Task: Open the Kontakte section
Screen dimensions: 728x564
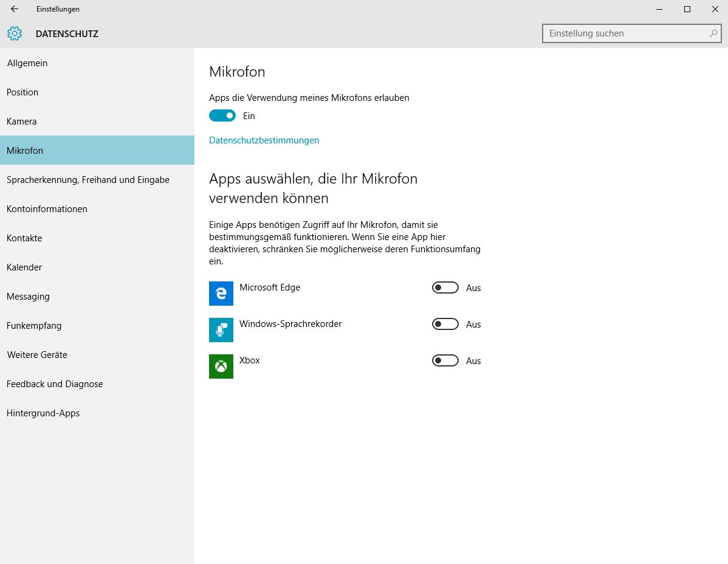Action: pyautogui.click(x=97, y=238)
